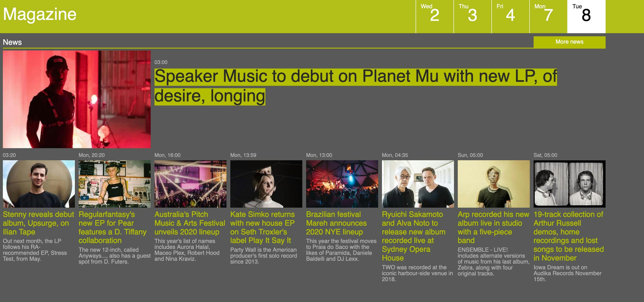The height and width of the screenshot is (302, 644).
Task: Click the 03:00 timestamp above the main headline
Action: [x=161, y=62]
